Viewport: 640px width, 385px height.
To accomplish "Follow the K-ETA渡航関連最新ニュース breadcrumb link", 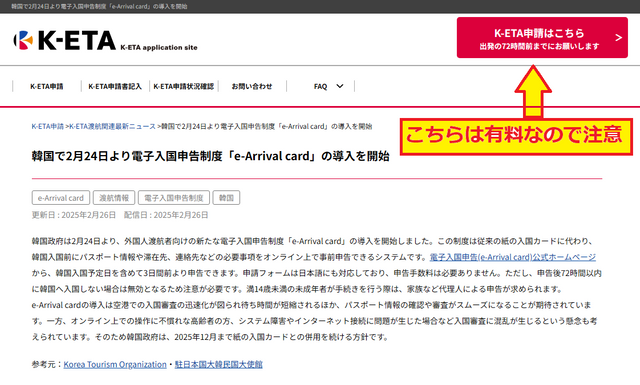I will [112, 127].
